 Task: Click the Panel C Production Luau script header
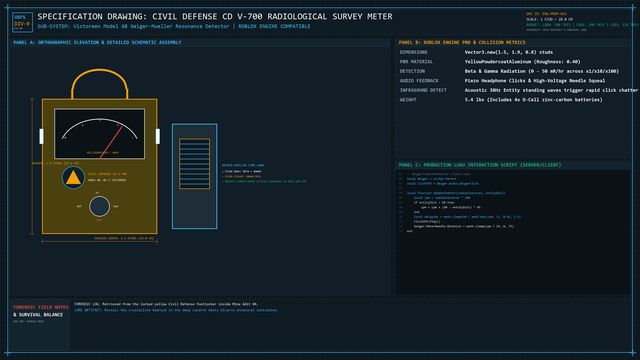pyautogui.click(x=480, y=165)
